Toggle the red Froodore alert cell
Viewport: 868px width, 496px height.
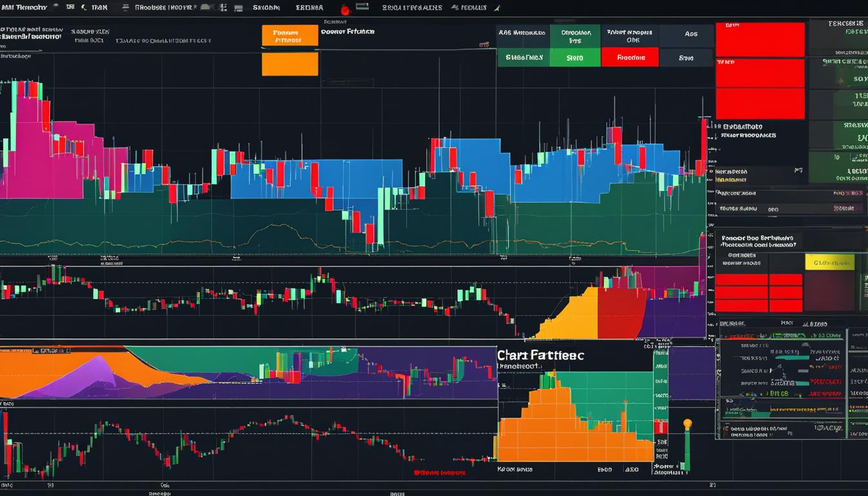click(630, 57)
